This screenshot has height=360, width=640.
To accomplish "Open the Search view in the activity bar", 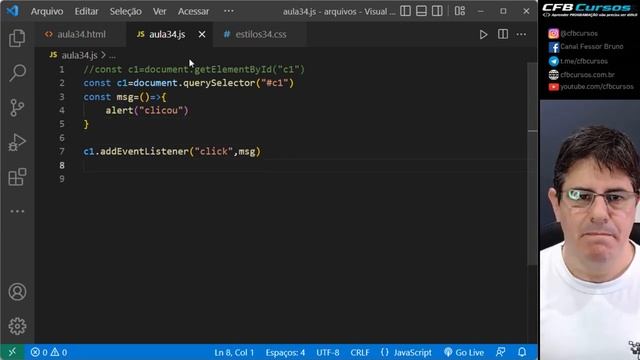I will coord(17,73).
